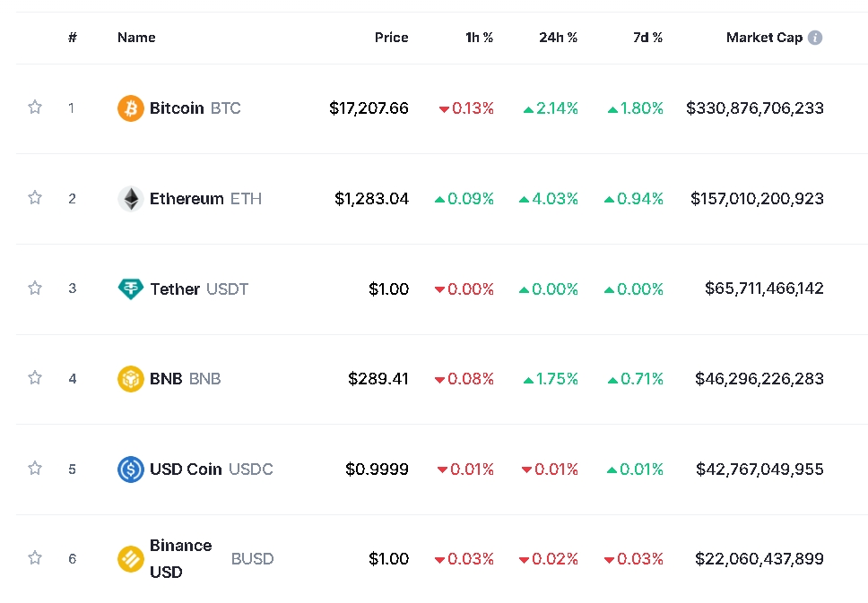
Task: Sort the table by Price column
Action: [391, 38]
